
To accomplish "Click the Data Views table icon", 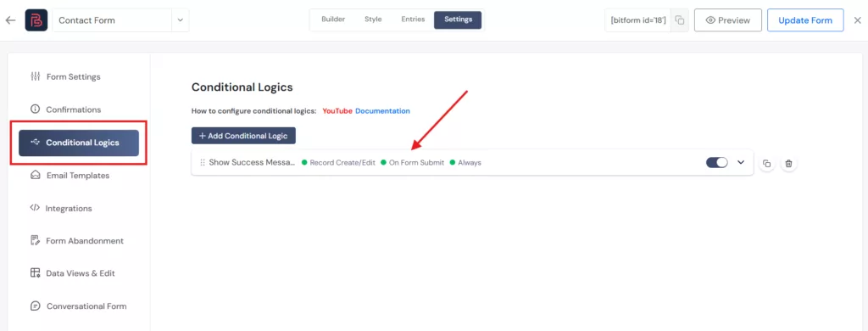I will click(36, 273).
